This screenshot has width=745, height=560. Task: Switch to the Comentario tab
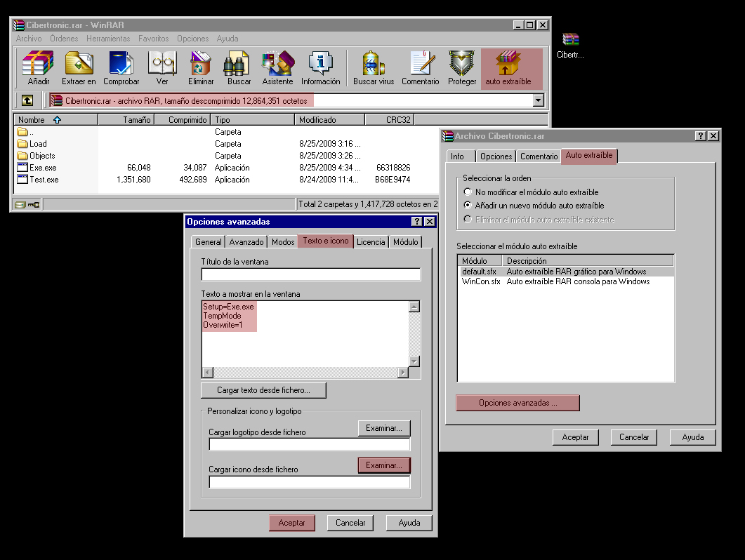point(539,156)
